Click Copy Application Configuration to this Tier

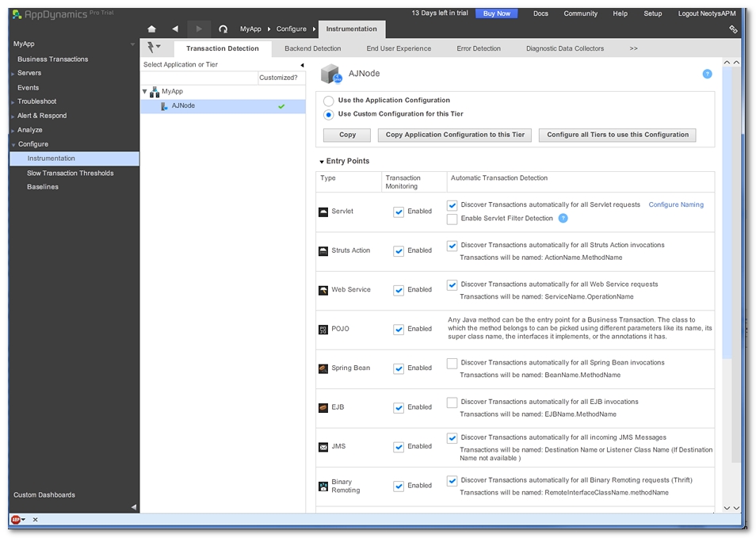[x=455, y=135]
